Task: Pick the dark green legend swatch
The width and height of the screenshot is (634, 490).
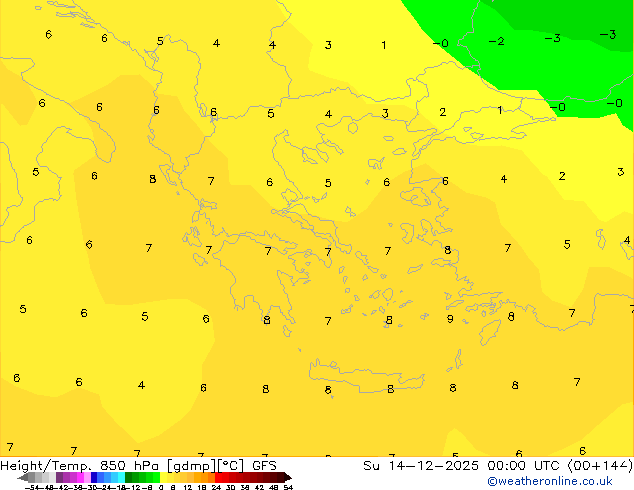Action: click(x=129, y=477)
